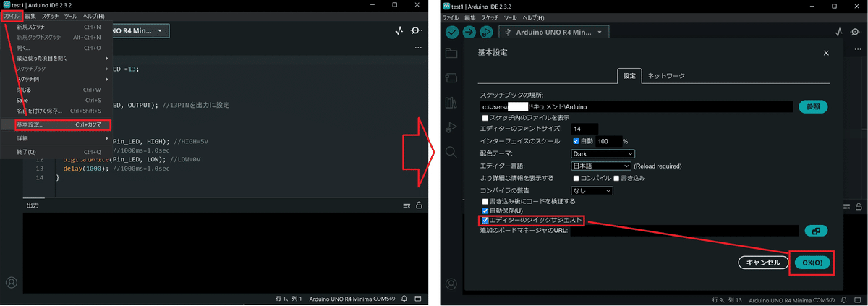Toggle the 自動保存(U) checkbox

pyautogui.click(x=485, y=210)
